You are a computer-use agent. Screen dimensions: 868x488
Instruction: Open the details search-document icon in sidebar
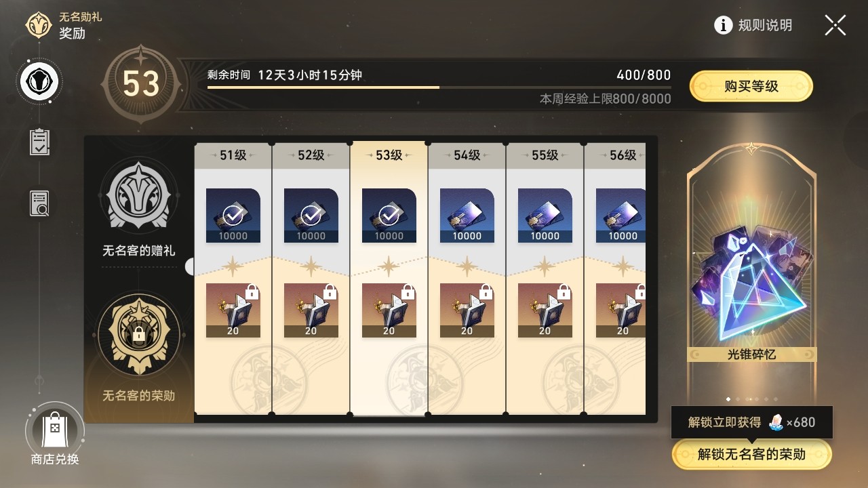click(39, 203)
